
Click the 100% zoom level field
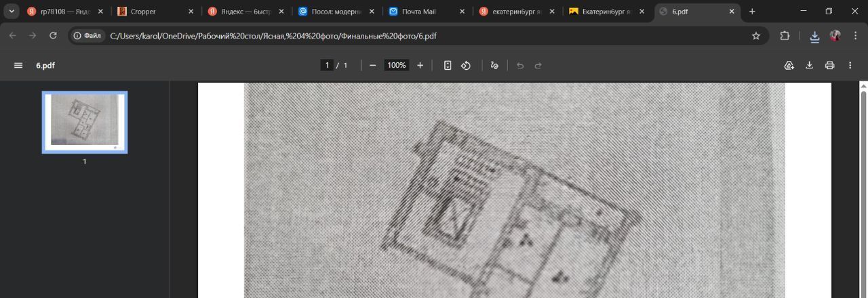(396, 65)
